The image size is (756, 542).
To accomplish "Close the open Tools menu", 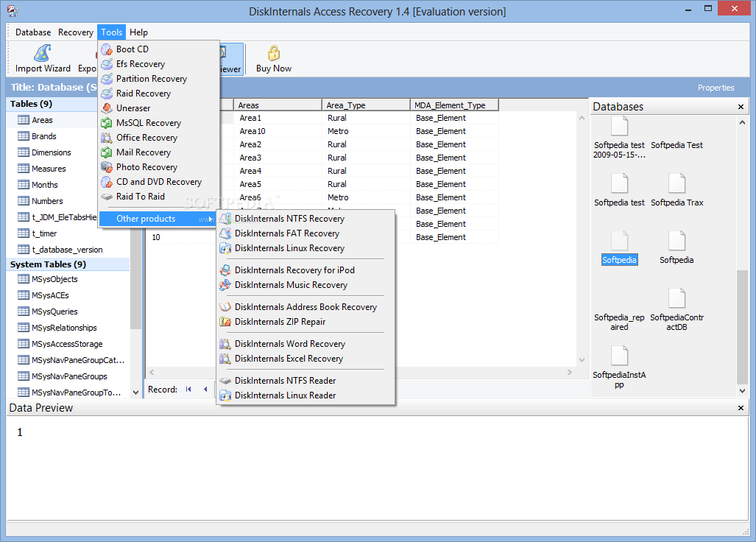I will [111, 32].
